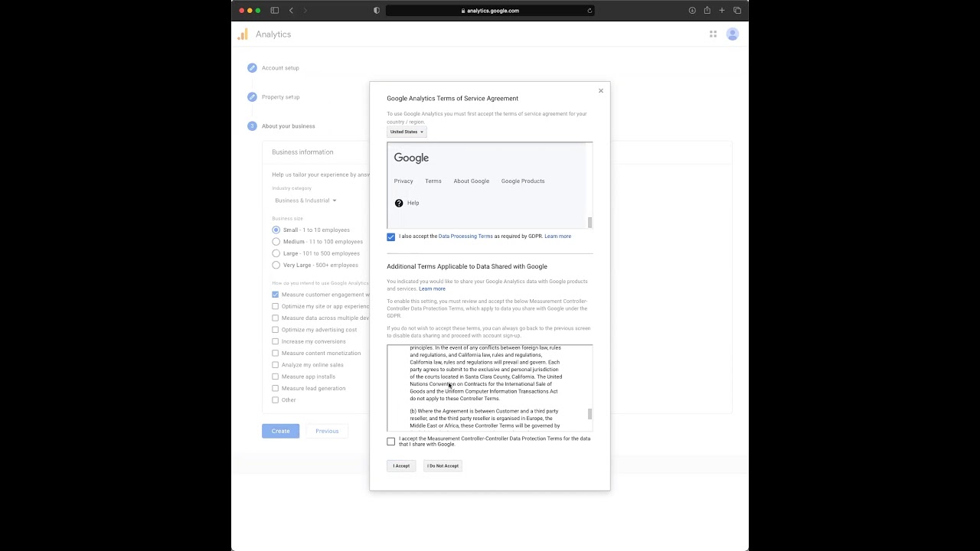The image size is (980, 551).
Task: Check Optimize my advertising cost
Action: tap(276, 330)
